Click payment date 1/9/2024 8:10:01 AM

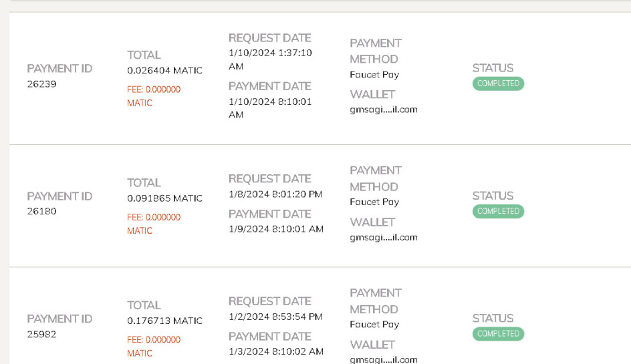[276, 229]
